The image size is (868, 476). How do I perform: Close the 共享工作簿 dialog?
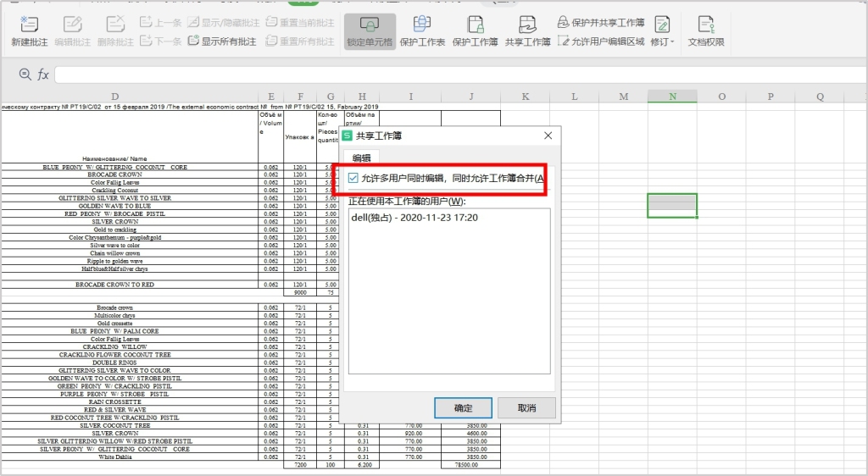pyautogui.click(x=548, y=136)
